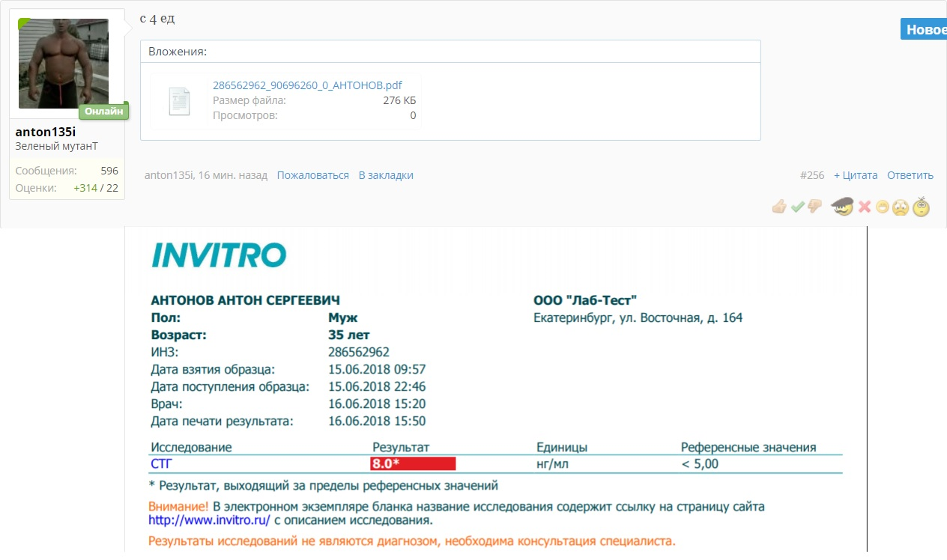Click the PDF document icon in attachments
Viewport: 947px width, 560px height.
(x=180, y=100)
